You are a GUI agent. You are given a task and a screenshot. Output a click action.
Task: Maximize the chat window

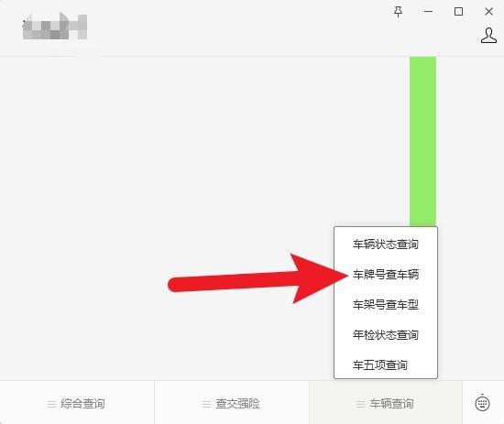pyautogui.click(x=458, y=12)
